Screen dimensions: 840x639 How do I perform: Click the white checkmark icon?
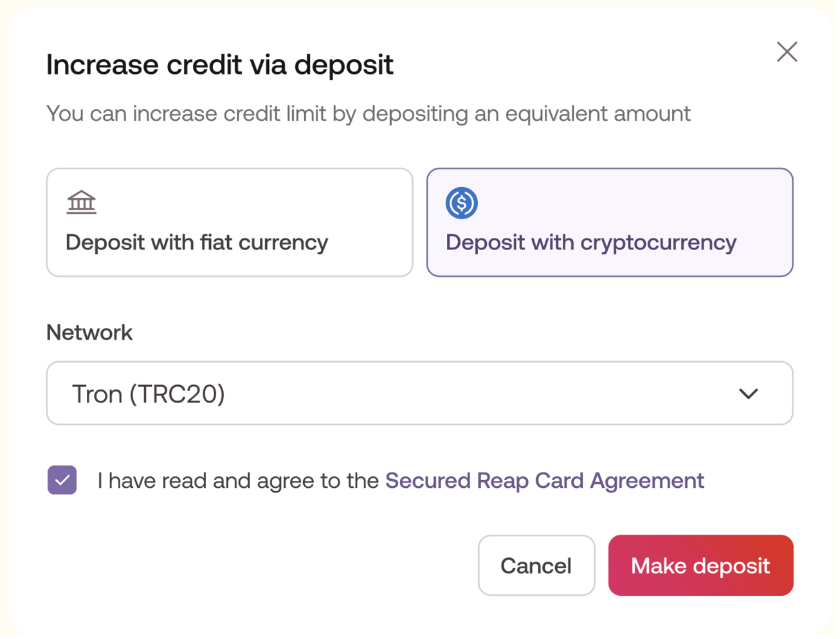tap(62, 480)
